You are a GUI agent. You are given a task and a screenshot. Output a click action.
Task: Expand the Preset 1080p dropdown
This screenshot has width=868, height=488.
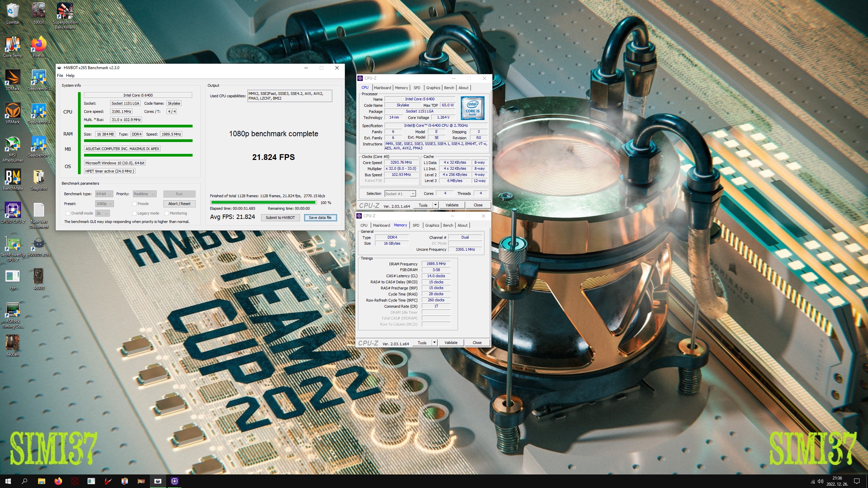coord(104,204)
